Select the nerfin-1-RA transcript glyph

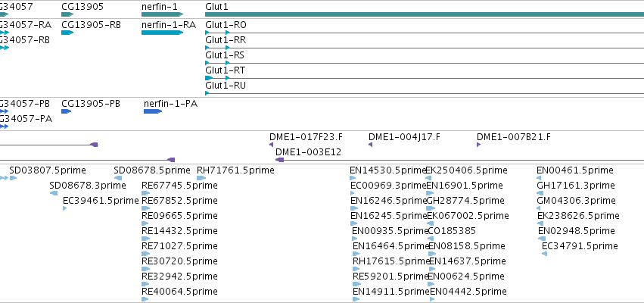pos(162,33)
